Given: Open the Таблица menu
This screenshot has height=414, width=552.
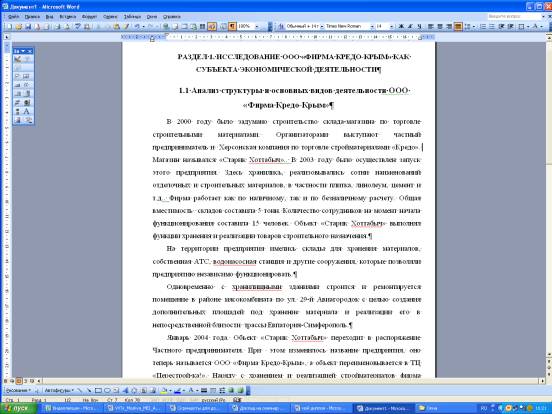Looking at the screenshot, I should (x=132, y=17).
